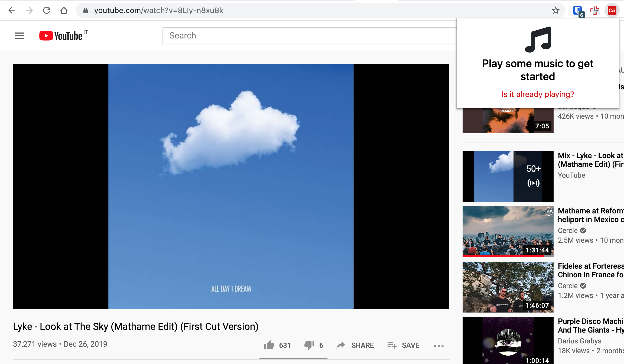Click '18K views' under Purple Disco video
Screen dimensions: 624x364
[x=574, y=351]
